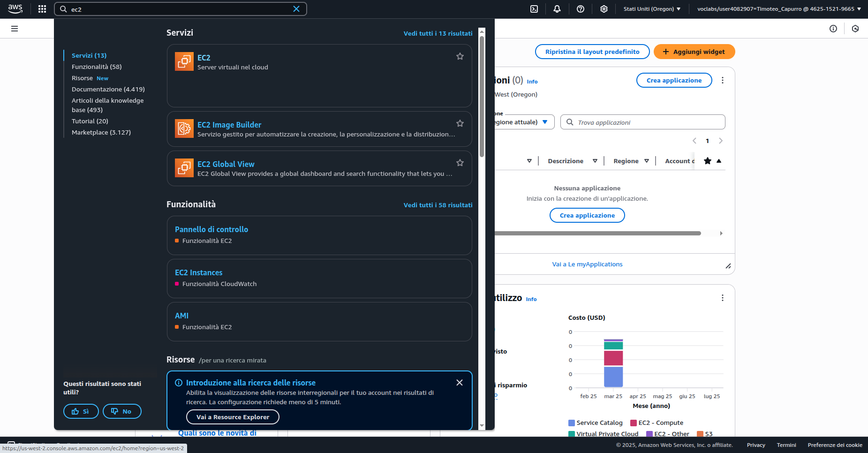Sort by the Descrizione column arrow
This screenshot has height=453, width=868.
595,161
